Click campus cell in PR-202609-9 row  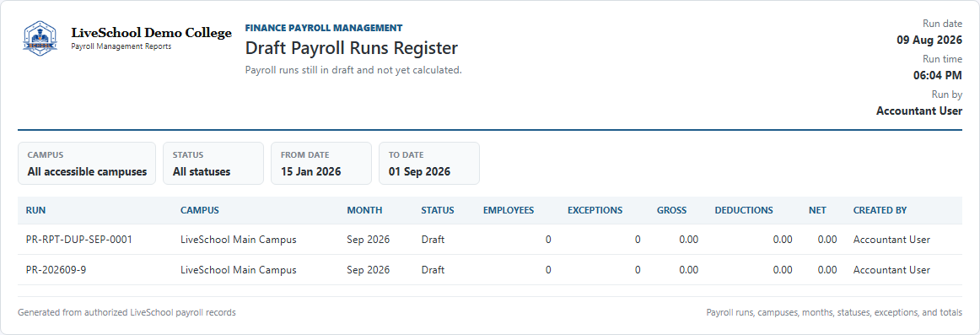tap(238, 270)
